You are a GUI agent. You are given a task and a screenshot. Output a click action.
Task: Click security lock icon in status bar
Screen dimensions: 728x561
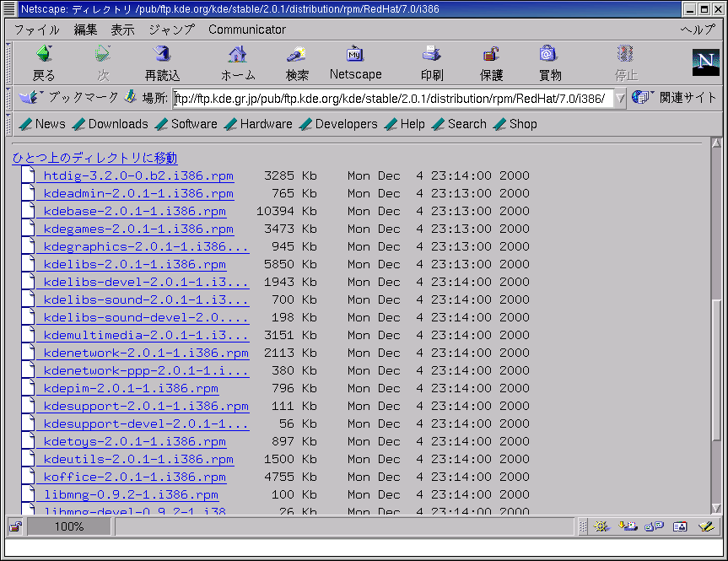15,526
